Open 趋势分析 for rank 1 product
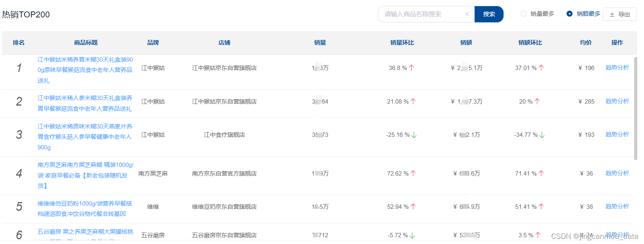Viewport: 644px width, 244px height. click(617, 68)
